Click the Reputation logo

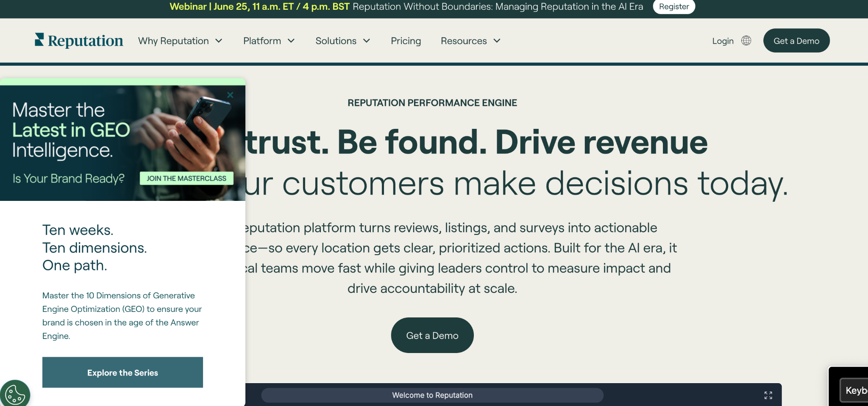[79, 41]
